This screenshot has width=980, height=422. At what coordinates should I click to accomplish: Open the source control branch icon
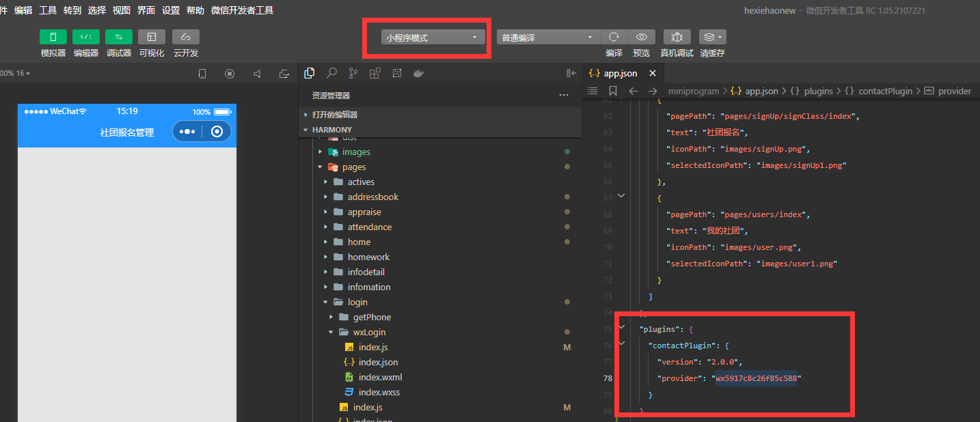353,73
